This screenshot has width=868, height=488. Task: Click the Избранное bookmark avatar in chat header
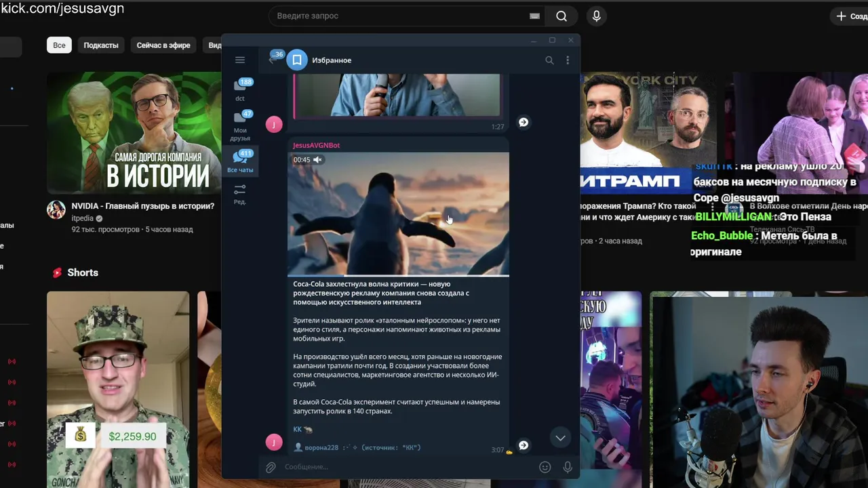[297, 60]
